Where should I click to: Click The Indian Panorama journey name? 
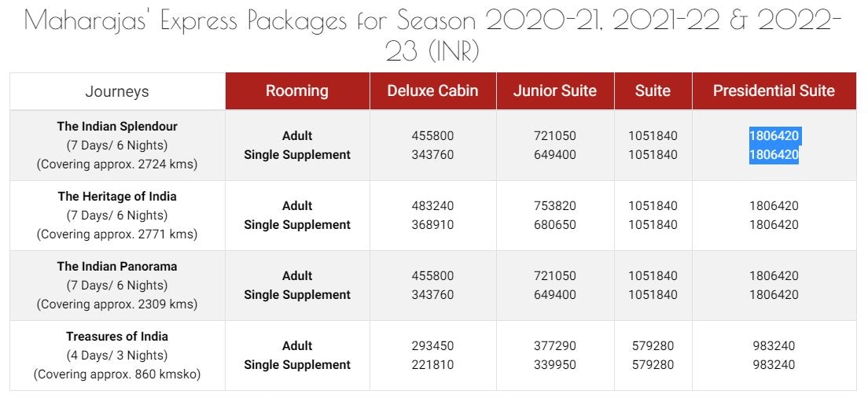tap(117, 266)
